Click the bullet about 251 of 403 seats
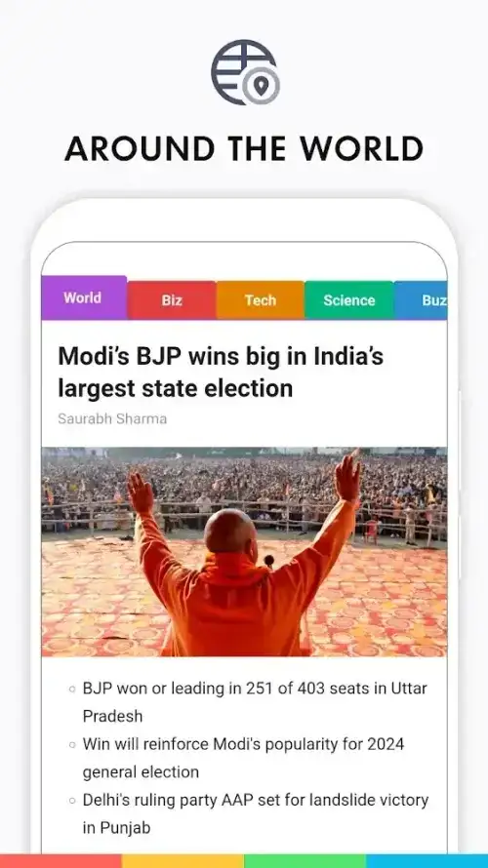488x868 pixels. (255, 702)
